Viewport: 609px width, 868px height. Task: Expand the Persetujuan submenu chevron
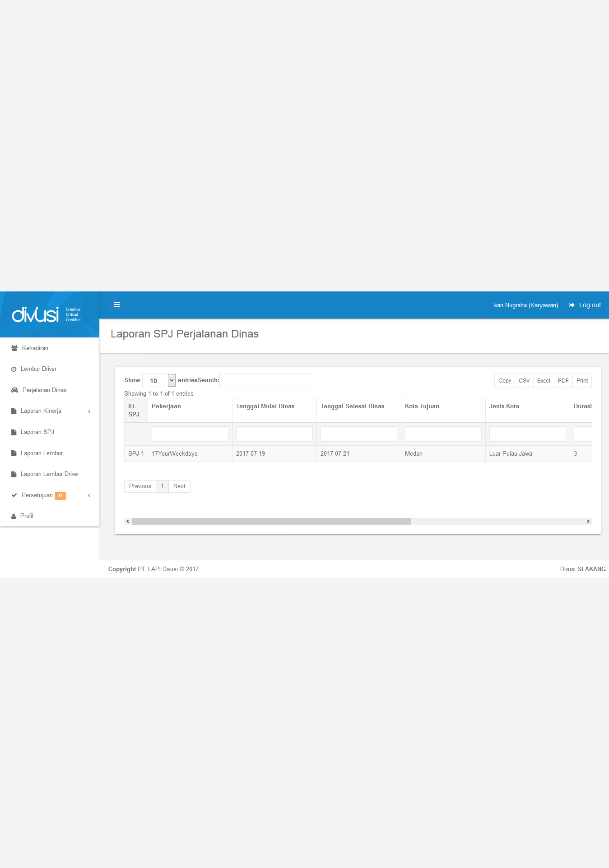coord(89,495)
